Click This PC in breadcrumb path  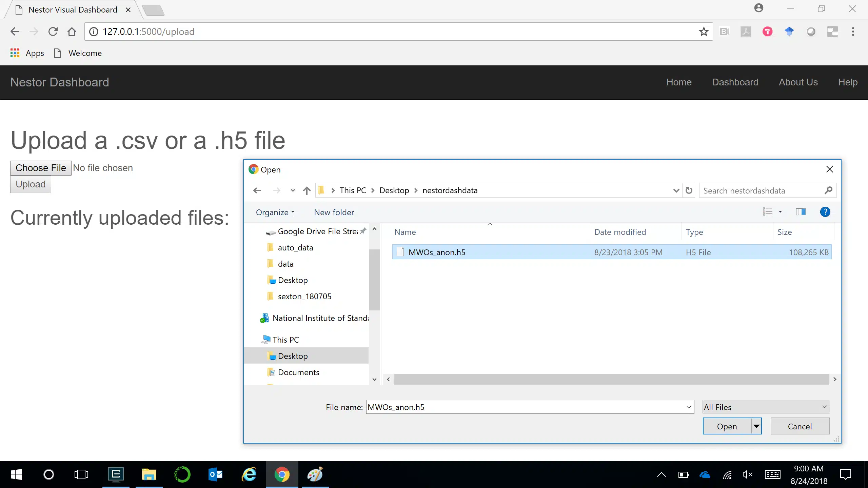(x=353, y=190)
